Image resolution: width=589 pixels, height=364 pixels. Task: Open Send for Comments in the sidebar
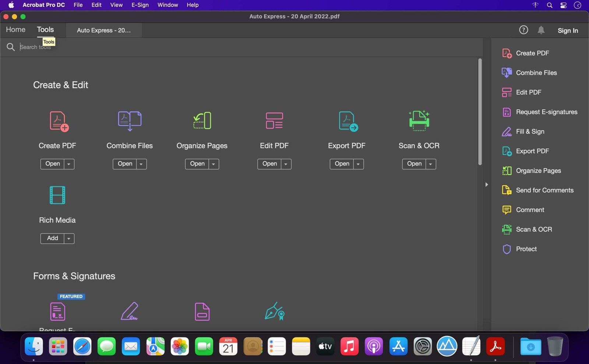[545, 190]
